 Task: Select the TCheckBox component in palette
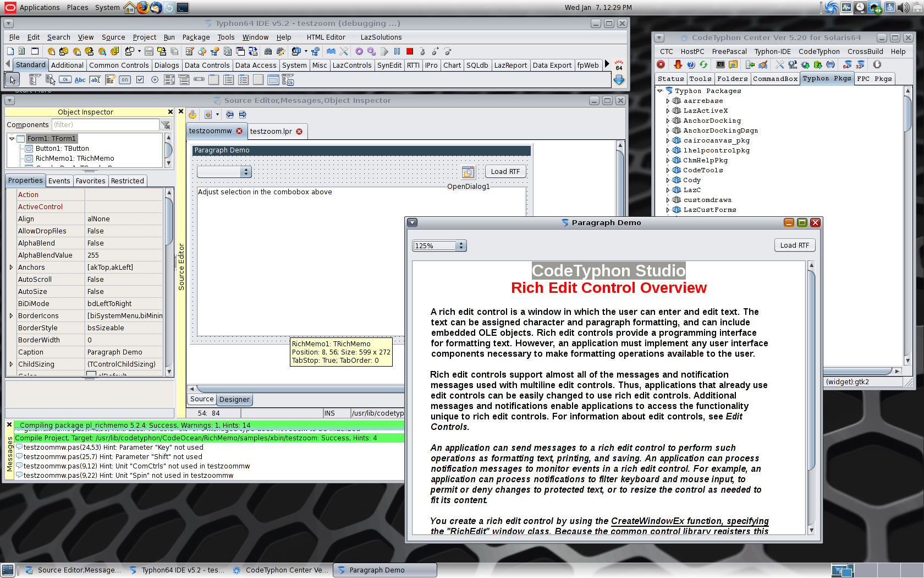pos(140,80)
